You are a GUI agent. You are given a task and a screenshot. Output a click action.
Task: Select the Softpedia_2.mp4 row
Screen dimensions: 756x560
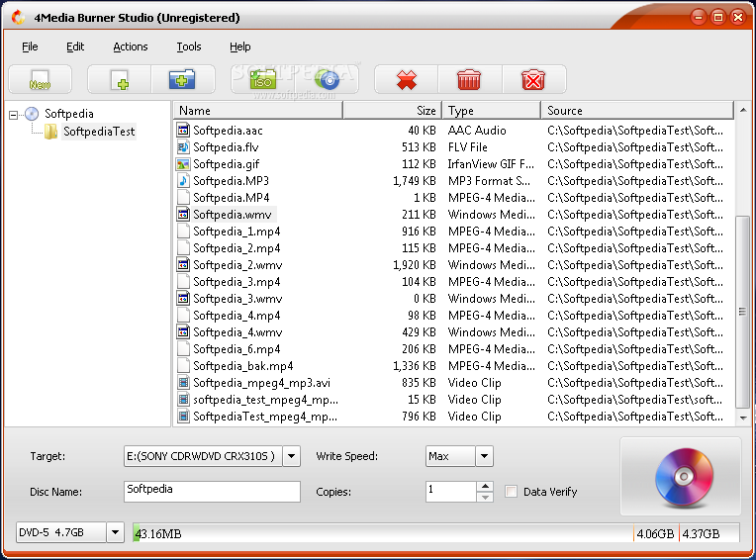click(453, 248)
